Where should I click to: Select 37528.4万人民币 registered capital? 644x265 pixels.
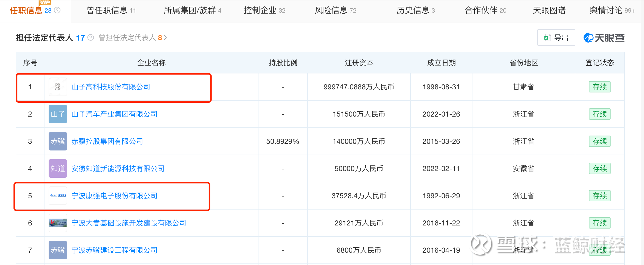pyautogui.click(x=359, y=196)
